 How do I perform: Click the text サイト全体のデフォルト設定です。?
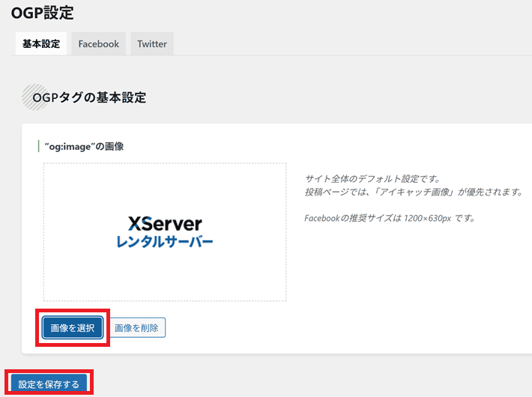(372, 178)
